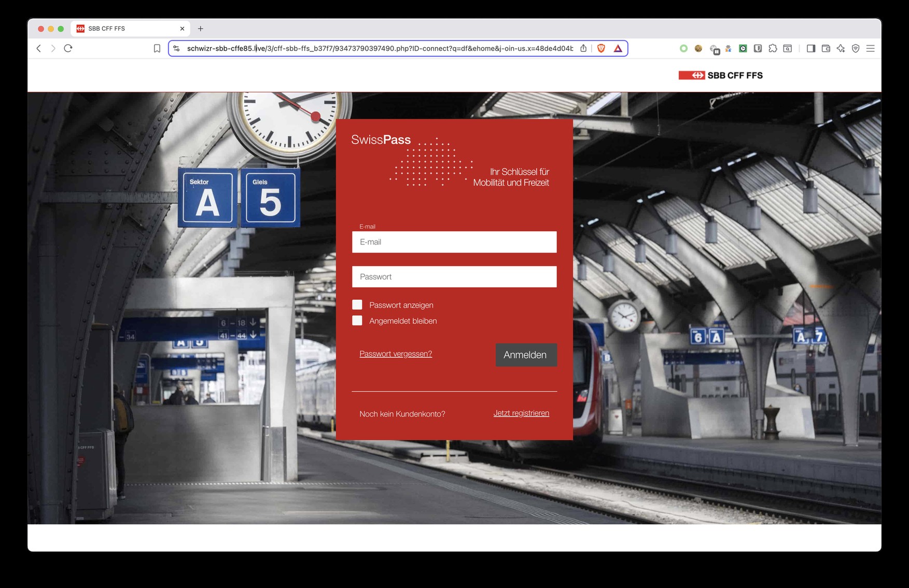
Task: Click the spy figure extension icon
Action: click(728, 48)
